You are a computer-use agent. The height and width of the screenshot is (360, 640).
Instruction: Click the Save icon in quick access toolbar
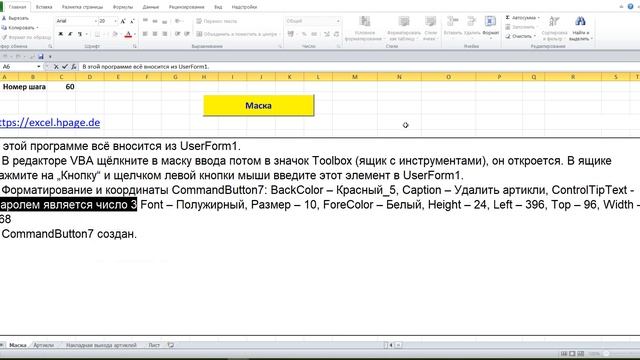(41, 56)
